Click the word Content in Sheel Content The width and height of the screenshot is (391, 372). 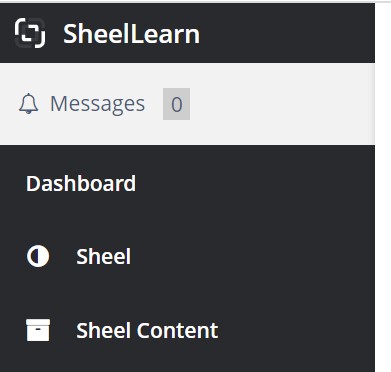178,330
